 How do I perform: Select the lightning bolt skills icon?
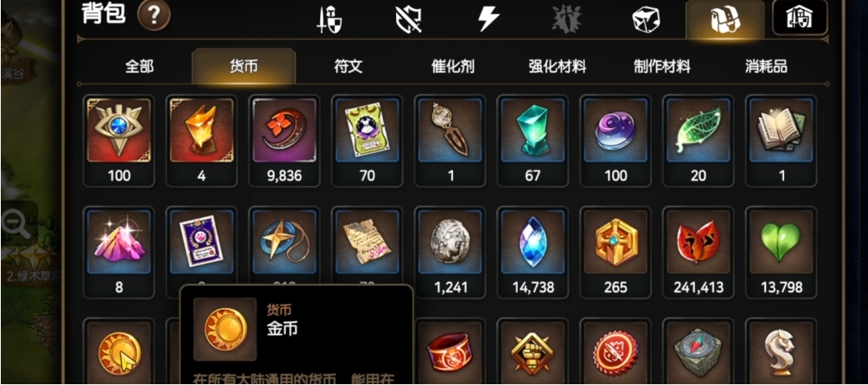(488, 20)
